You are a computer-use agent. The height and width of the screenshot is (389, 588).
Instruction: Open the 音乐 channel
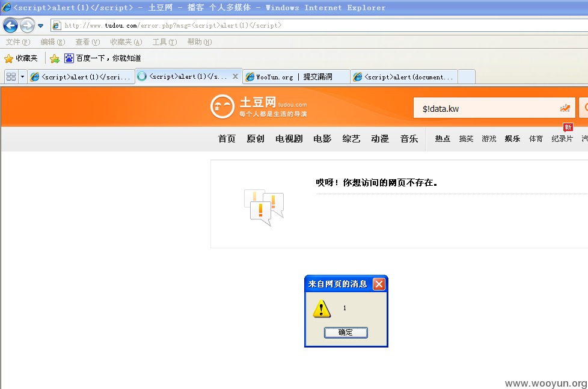[x=409, y=139]
